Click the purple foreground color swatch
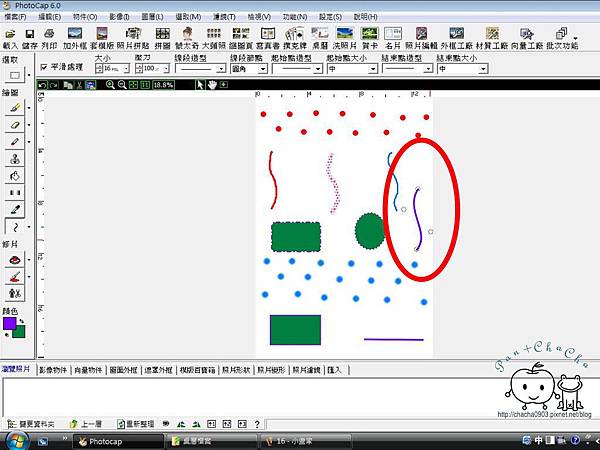The image size is (600, 450). tap(9, 324)
